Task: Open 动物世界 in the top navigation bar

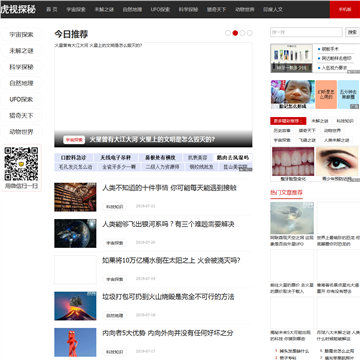Action: click(x=245, y=9)
